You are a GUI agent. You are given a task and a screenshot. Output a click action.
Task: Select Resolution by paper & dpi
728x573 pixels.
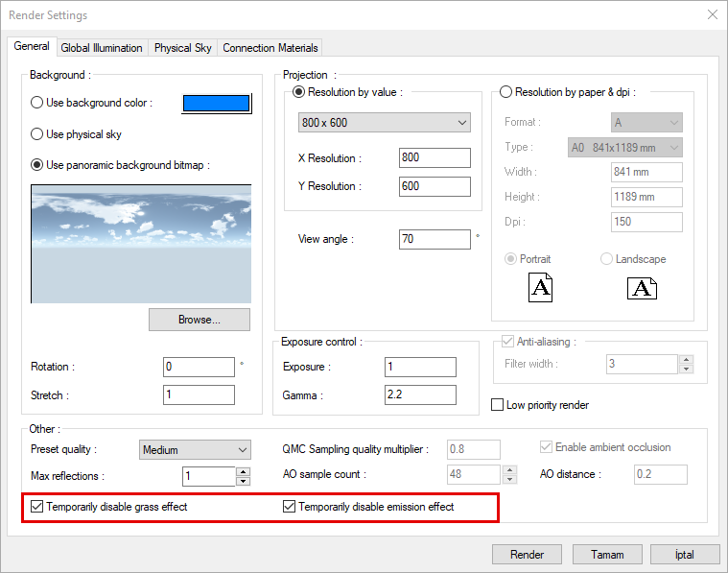(x=506, y=92)
